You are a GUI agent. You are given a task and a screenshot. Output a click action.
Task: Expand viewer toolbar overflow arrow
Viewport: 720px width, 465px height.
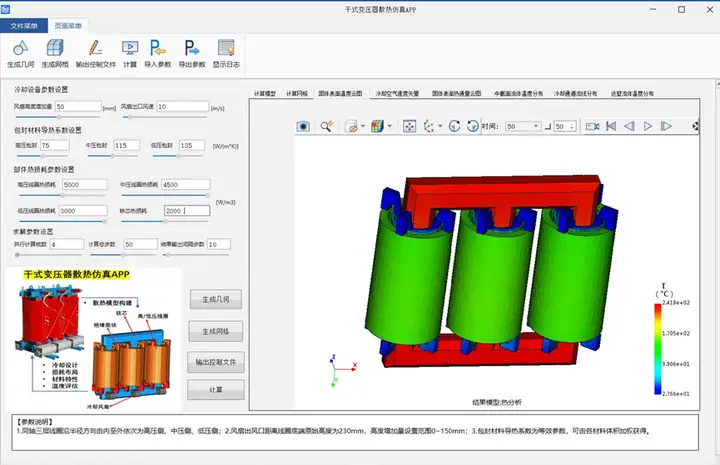(696, 126)
